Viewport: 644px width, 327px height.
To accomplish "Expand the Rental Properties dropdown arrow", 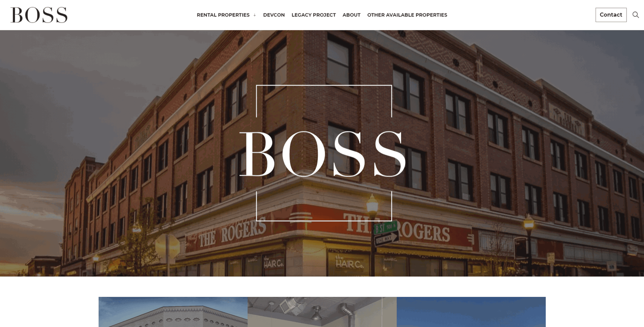I will (x=254, y=15).
